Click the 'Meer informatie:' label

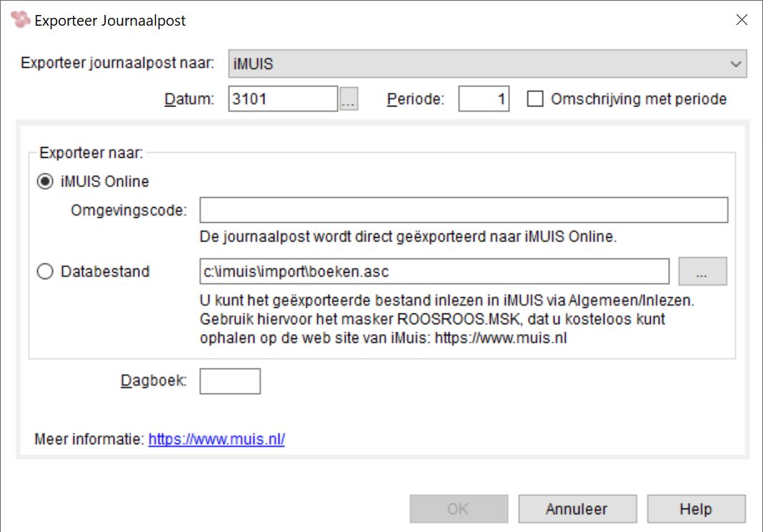[x=89, y=439]
